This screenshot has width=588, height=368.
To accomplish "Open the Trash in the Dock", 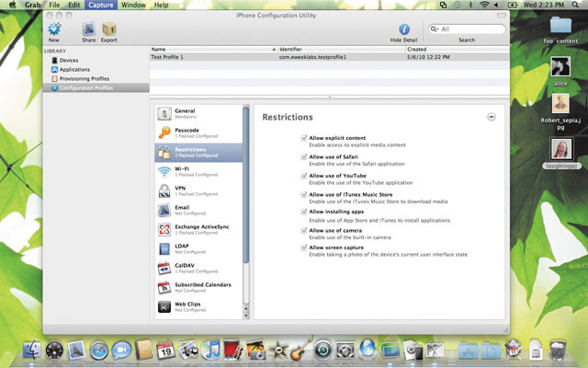I will 558,350.
